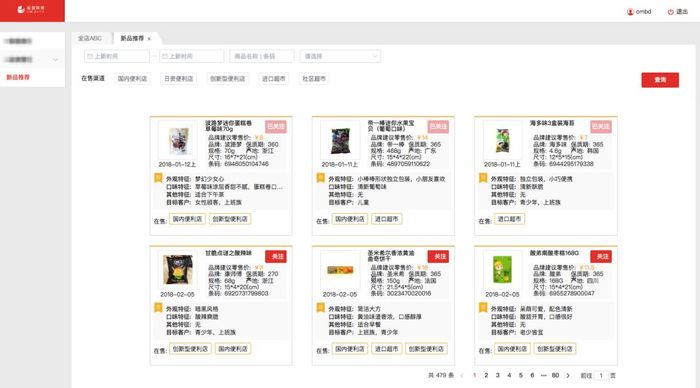
Task: Click the user account icon beside ombd
Action: 630,12
